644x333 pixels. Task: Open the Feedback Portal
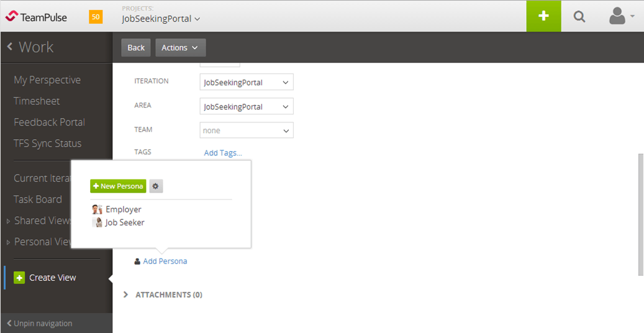pyautogui.click(x=49, y=122)
